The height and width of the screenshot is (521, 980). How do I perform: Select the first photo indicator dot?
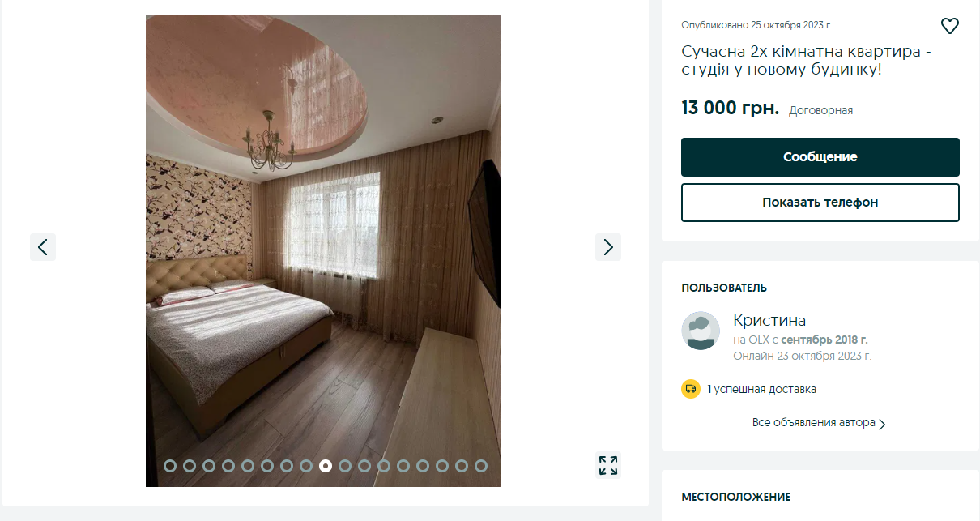coord(170,466)
